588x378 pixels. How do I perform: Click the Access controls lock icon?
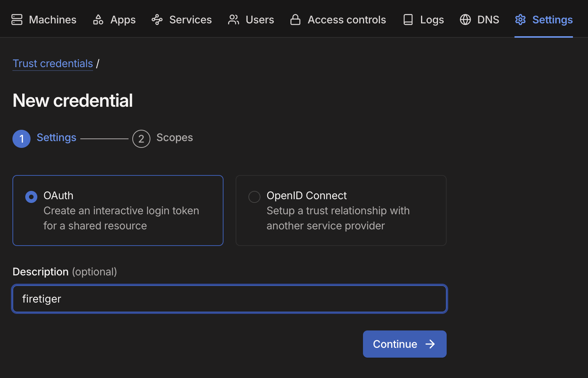point(296,20)
